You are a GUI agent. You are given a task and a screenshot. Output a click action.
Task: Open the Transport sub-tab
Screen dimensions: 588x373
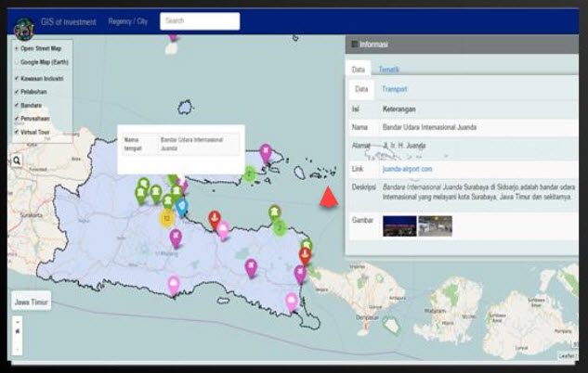click(395, 89)
